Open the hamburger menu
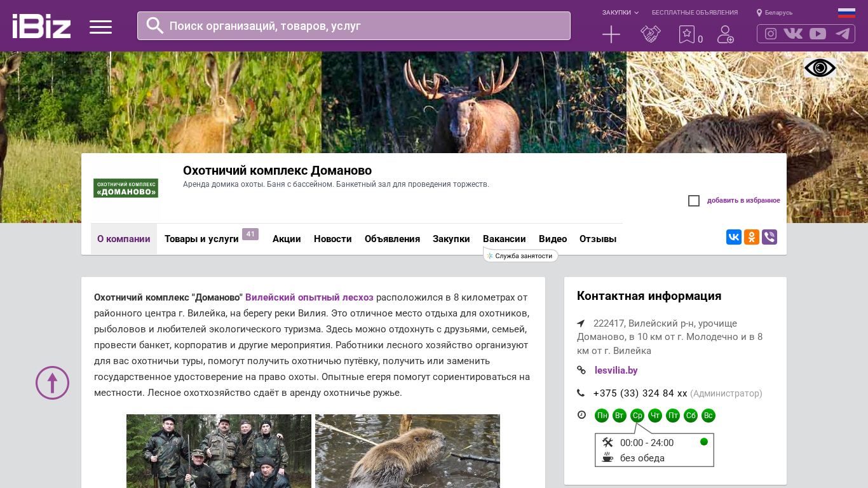The width and height of the screenshot is (868, 488). coord(100,27)
